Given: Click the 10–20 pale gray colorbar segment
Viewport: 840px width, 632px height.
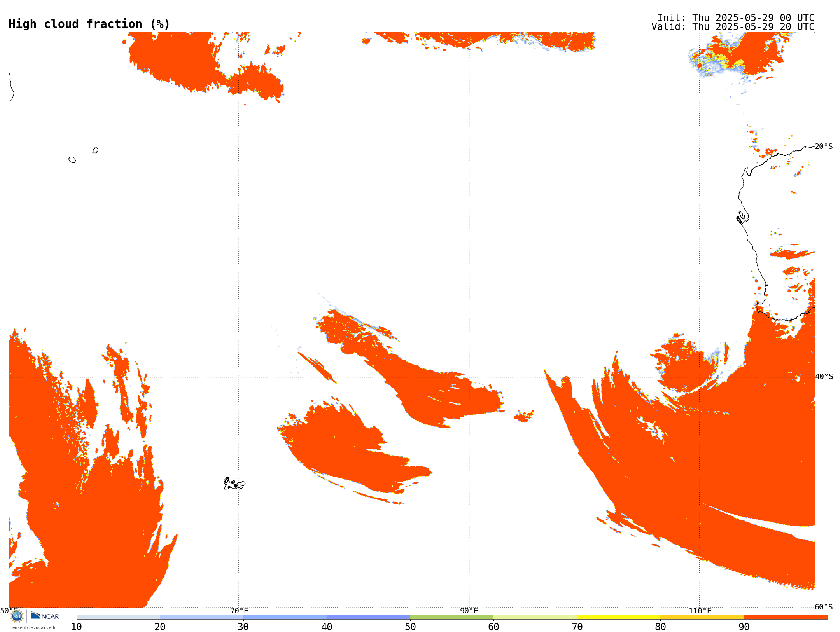Looking at the screenshot, I should pyautogui.click(x=118, y=617).
